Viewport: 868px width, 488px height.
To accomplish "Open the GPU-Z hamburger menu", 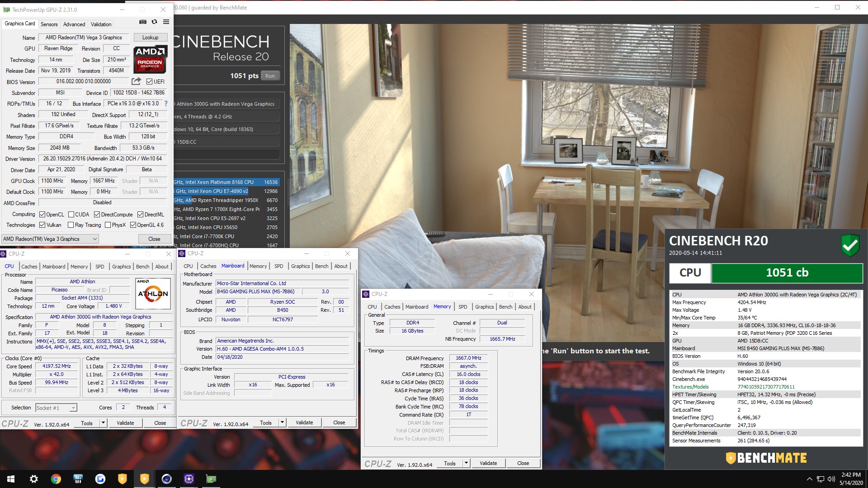I will pyautogui.click(x=166, y=22).
